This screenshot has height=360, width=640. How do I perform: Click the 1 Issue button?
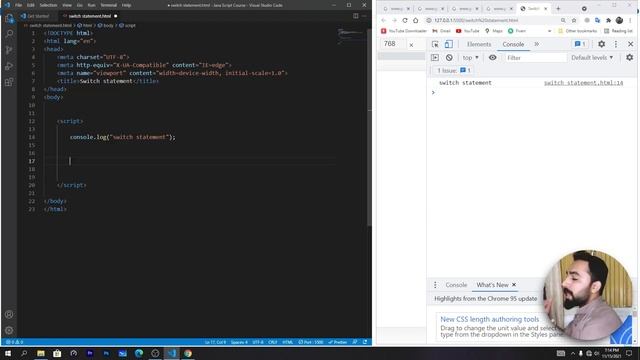pyautogui.click(x=454, y=71)
